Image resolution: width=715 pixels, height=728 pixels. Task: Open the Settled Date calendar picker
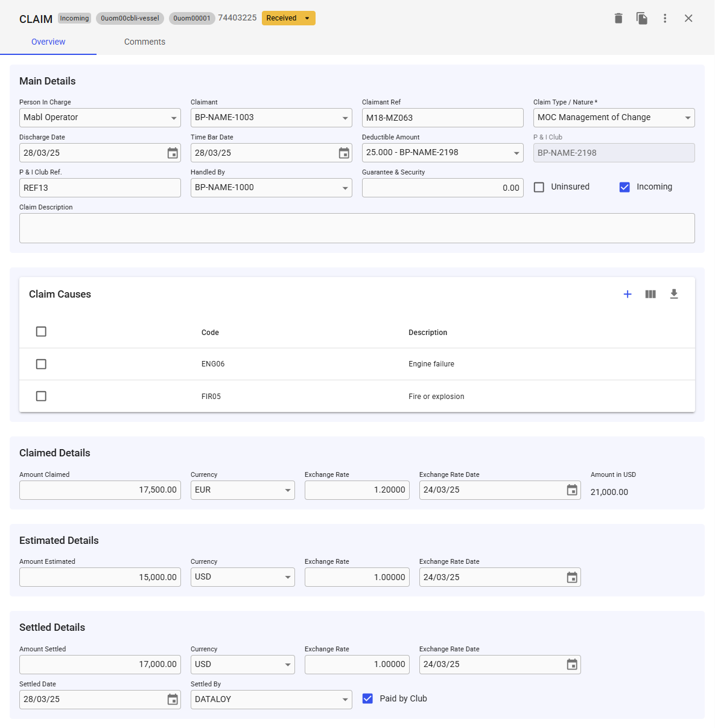click(x=173, y=700)
